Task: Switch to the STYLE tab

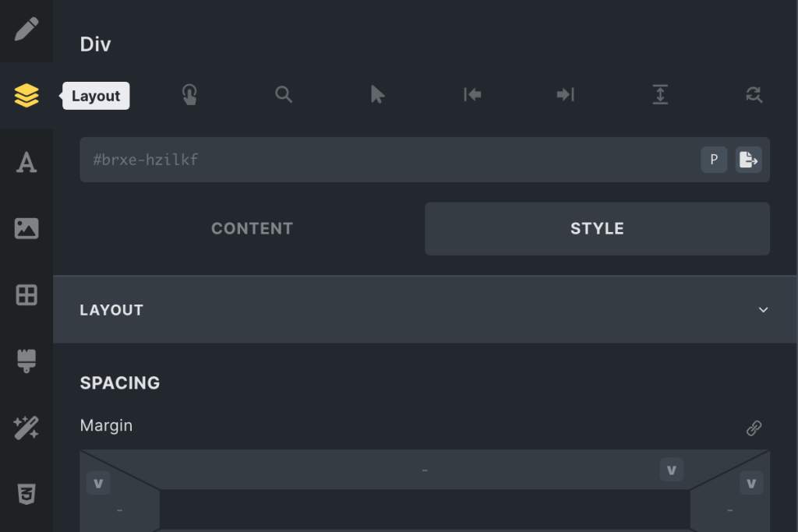Action: [597, 229]
